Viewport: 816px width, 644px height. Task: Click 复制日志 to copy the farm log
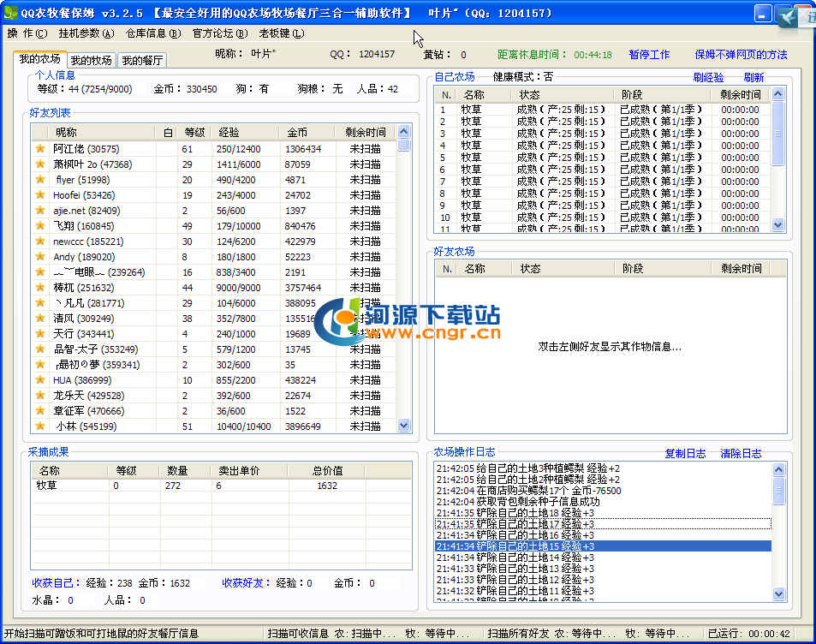(x=685, y=454)
